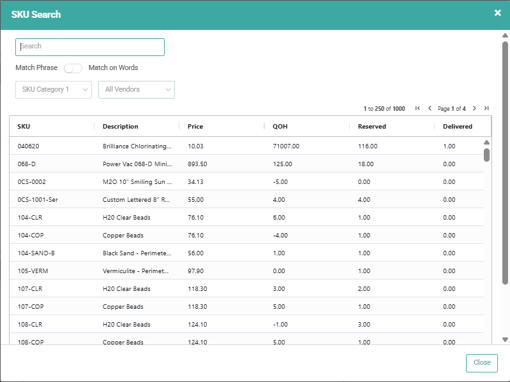510x382 pixels.
Task: Sort by the QOH column header
Action: pyautogui.click(x=280, y=126)
